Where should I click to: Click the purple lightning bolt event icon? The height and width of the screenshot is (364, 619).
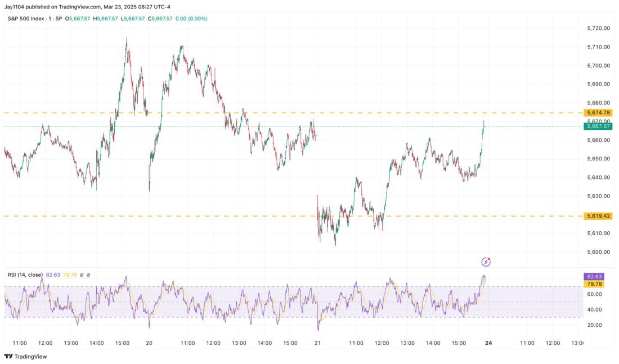[x=486, y=262]
